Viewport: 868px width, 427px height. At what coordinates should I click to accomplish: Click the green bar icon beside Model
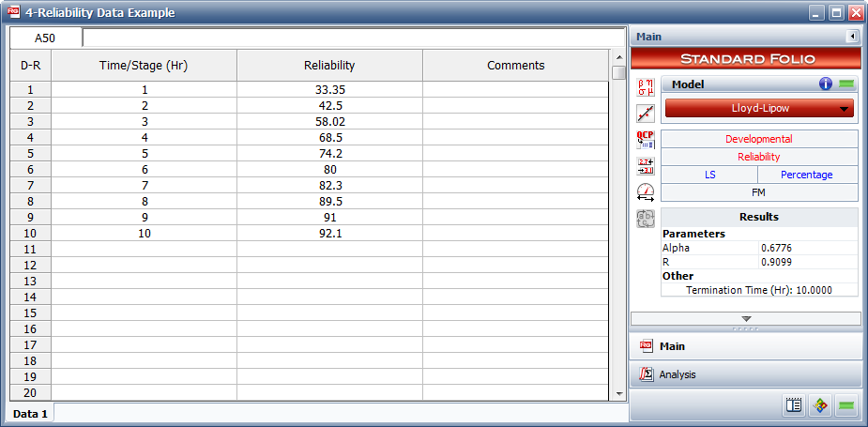846,84
